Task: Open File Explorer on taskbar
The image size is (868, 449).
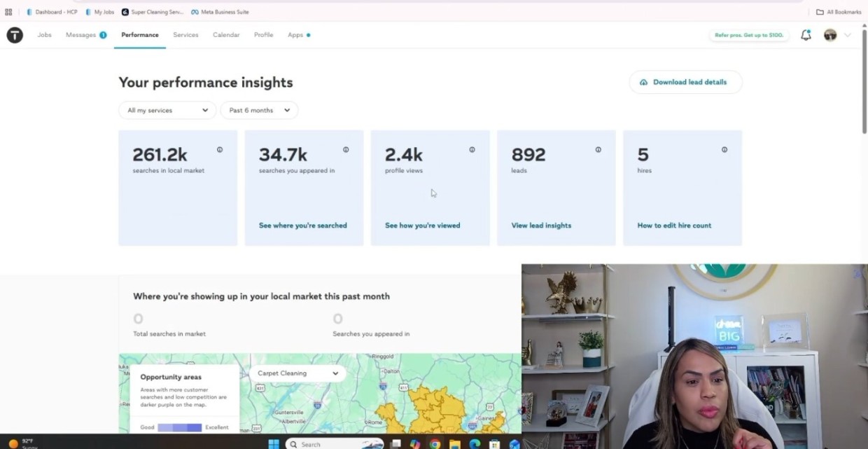Action: 454,444
